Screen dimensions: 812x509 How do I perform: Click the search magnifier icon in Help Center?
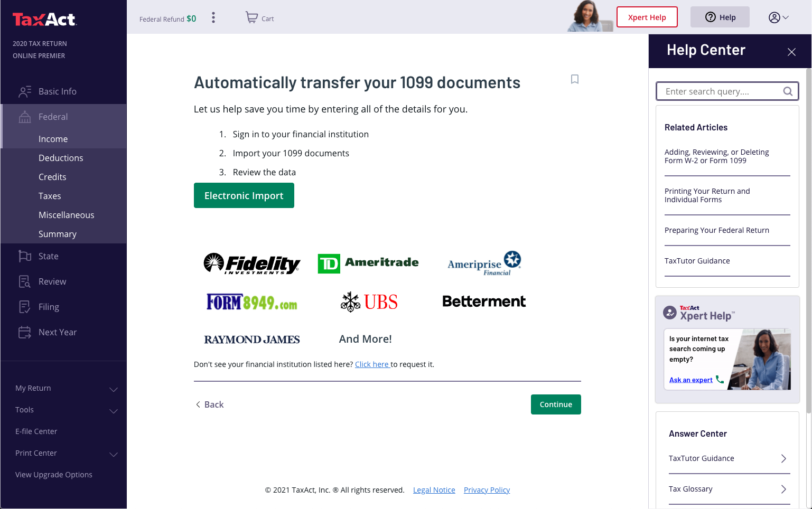788,91
